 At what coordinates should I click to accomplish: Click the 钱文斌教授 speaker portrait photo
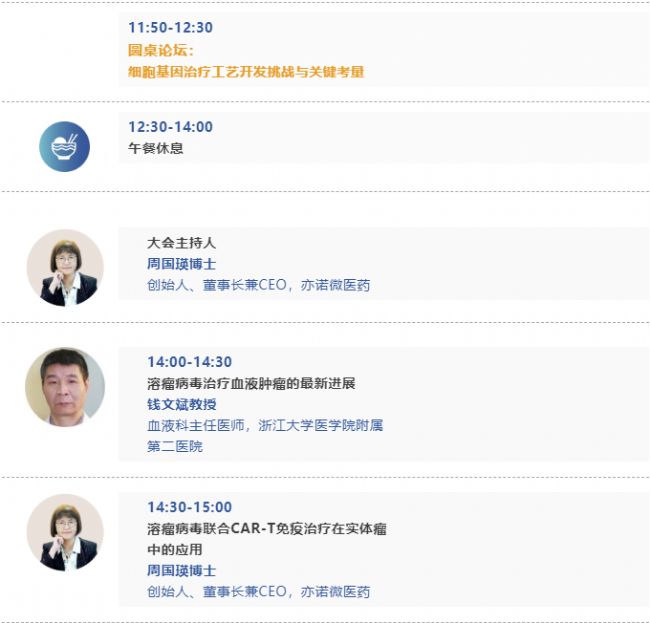[x=65, y=387]
